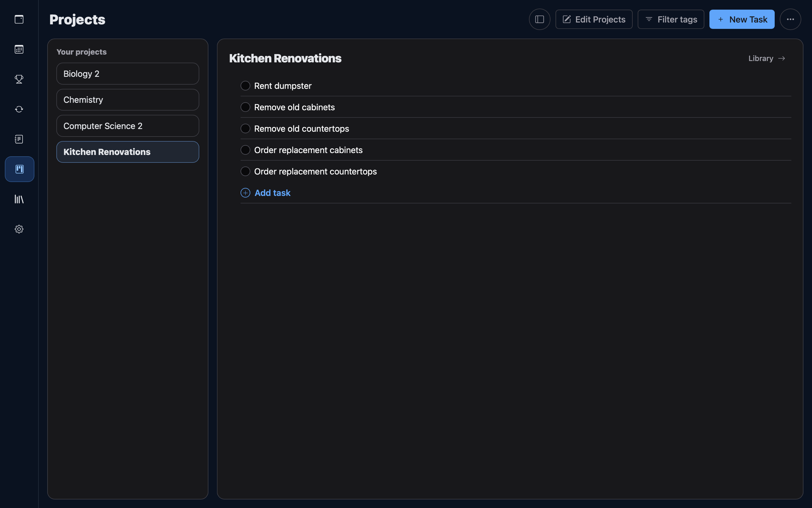Check off Remove old countertops
Viewport: 812px width, 508px height.
click(x=245, y=129)
